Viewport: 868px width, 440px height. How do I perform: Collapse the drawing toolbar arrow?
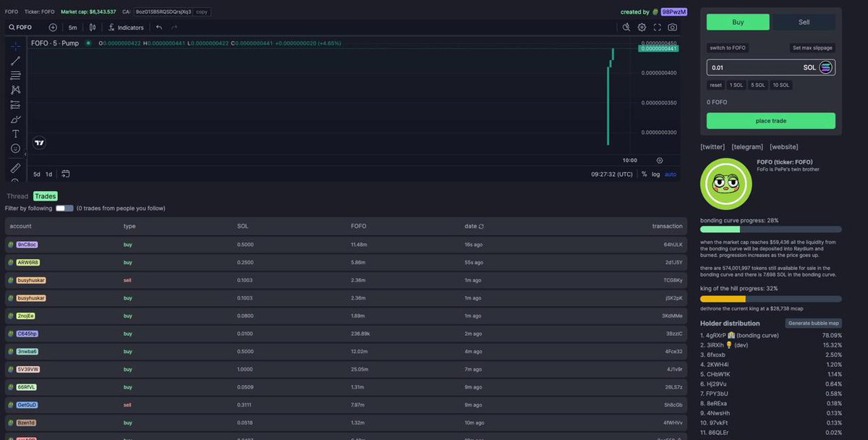(26, 153)
